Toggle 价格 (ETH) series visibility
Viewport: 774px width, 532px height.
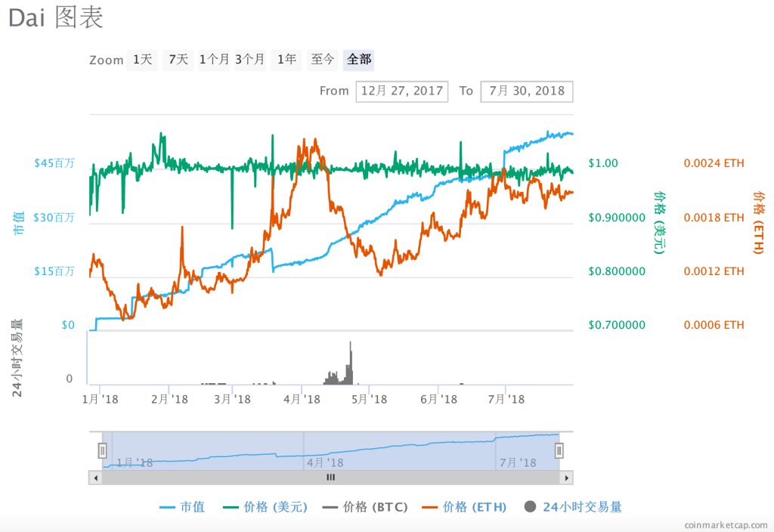464,507
